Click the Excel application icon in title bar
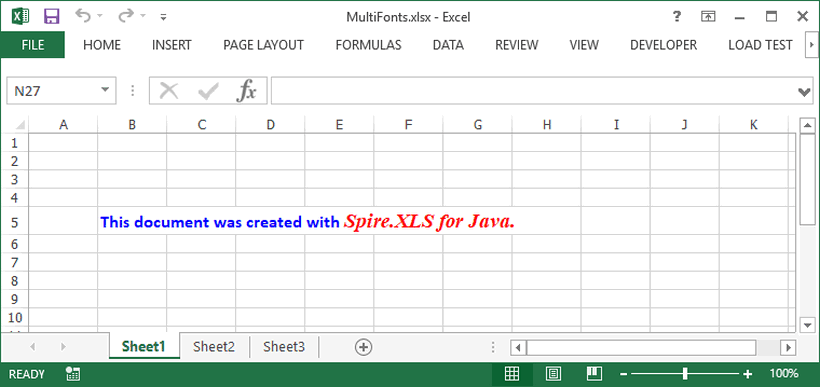This screenshot has height=387, width=820. tap(20, 17)
